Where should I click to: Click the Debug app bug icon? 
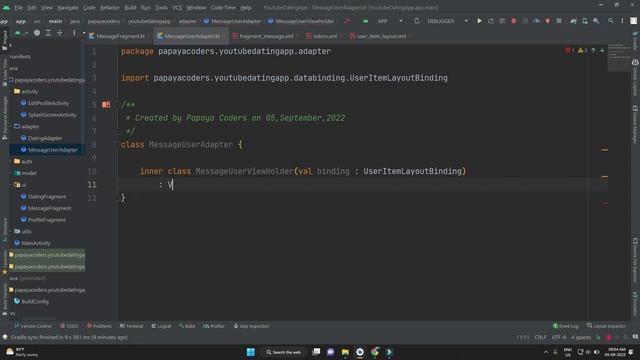pos(513,21)
